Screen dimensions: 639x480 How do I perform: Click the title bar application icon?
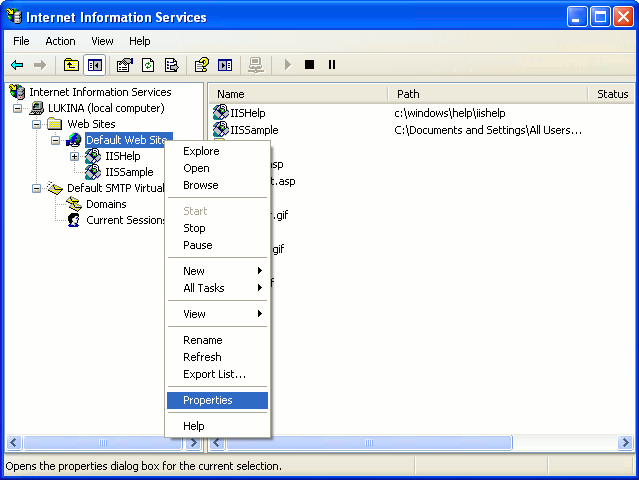pos(14,16)
